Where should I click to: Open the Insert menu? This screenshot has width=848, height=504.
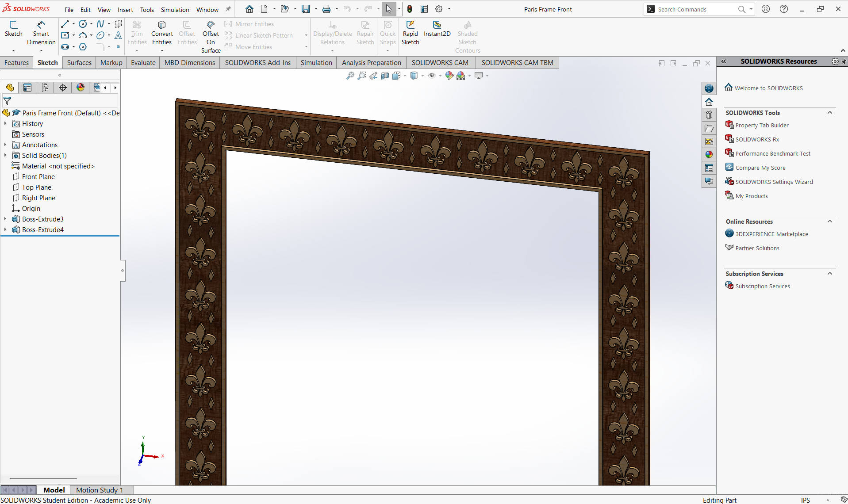click(125, 10)
